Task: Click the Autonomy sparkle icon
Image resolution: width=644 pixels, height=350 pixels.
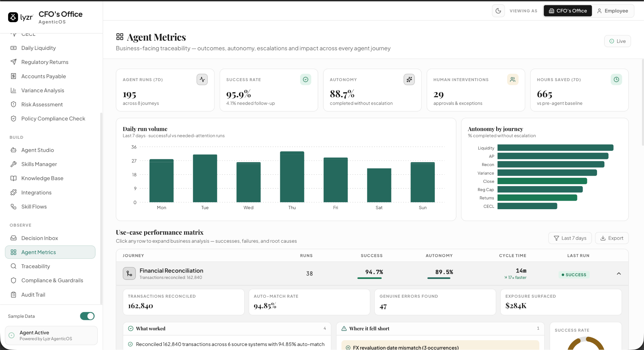Action: tap(409, 79)
